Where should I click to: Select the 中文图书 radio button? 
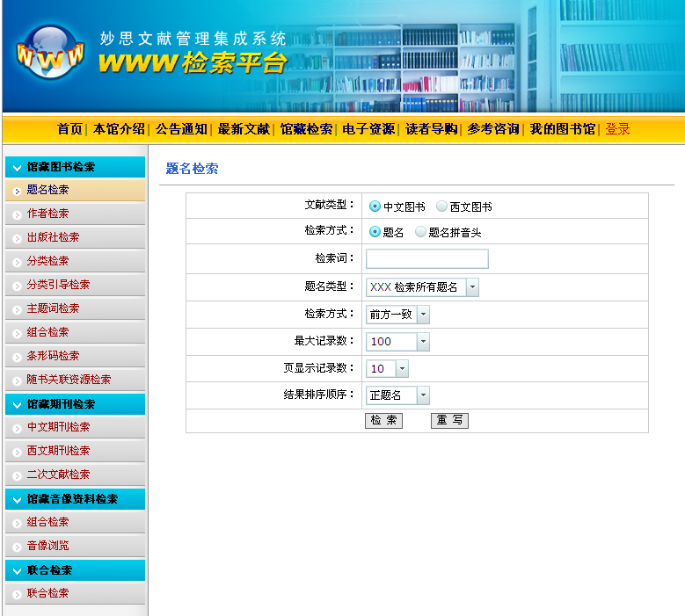(375, 207)
